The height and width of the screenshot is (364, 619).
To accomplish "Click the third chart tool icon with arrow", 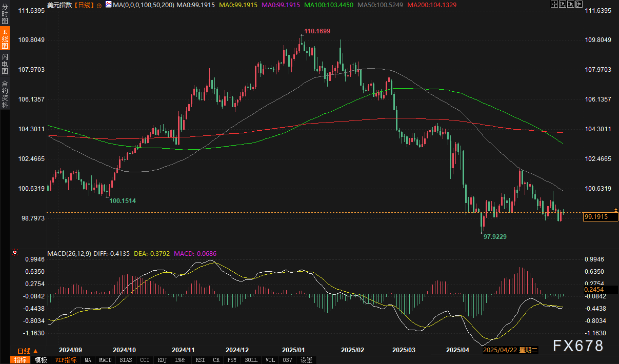I will 571,4.
